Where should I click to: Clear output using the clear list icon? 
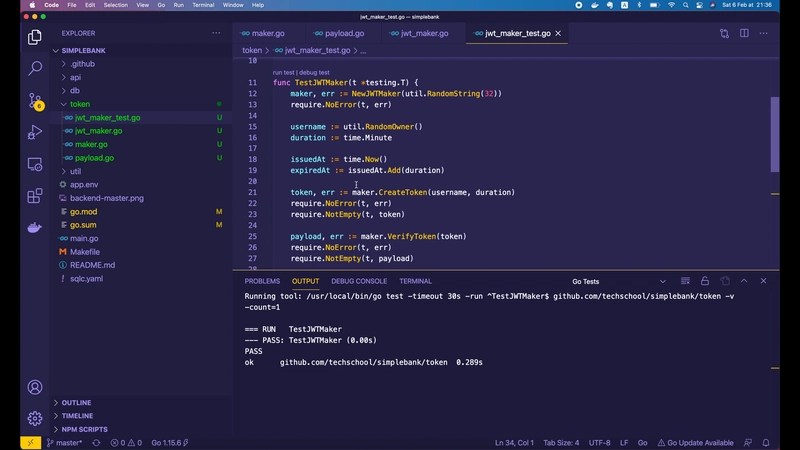pos(683,282)
